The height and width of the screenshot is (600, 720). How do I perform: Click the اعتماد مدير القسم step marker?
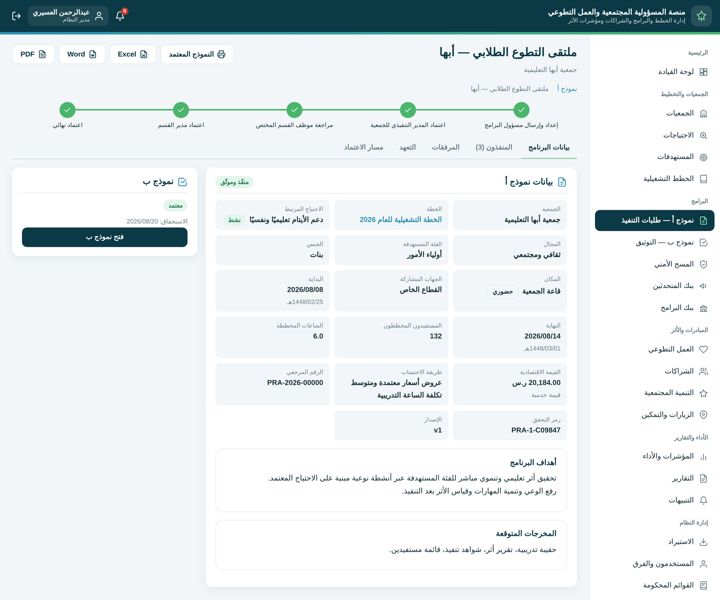click(x=181, y=110)
